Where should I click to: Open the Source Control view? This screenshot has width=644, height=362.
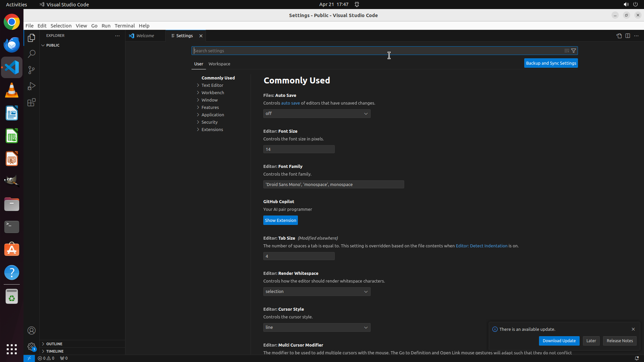coord(32,70)
